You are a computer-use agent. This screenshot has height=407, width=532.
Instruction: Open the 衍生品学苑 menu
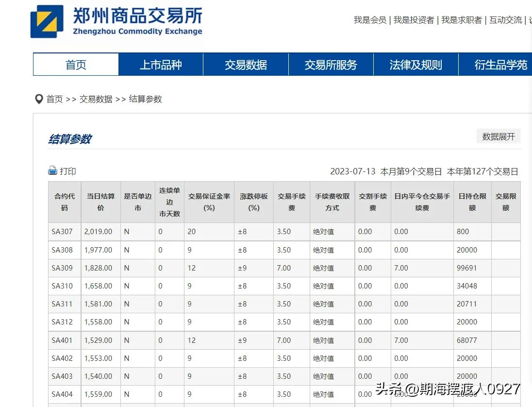click(500, 65)
